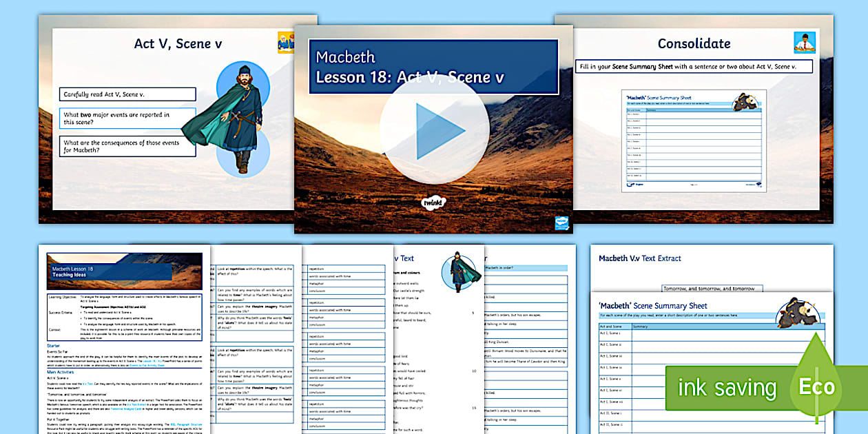The width and height of the screenshot is (868, 434).
Task: Click the white Twinkl cloud logo
Action: pos(433,204)
